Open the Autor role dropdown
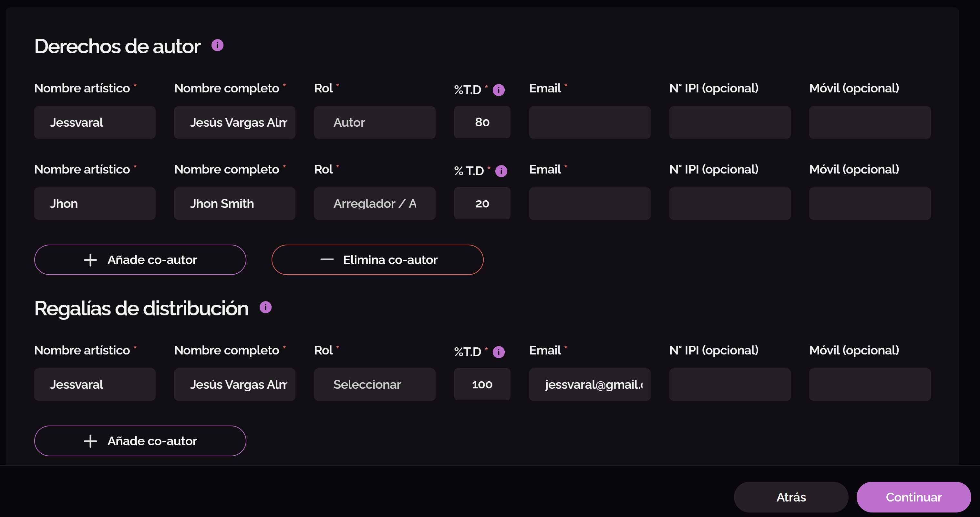This screenshot has height=517, width=980. pos(374,122)
